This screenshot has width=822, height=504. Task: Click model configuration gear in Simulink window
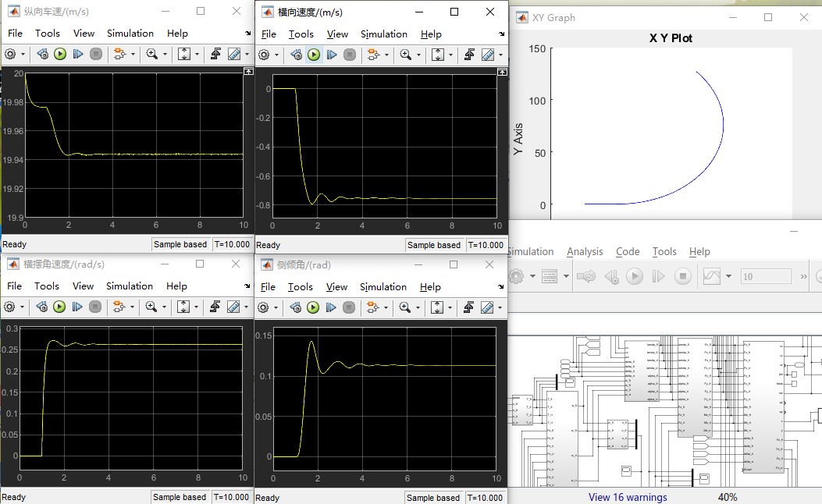(x=516, y=276)
